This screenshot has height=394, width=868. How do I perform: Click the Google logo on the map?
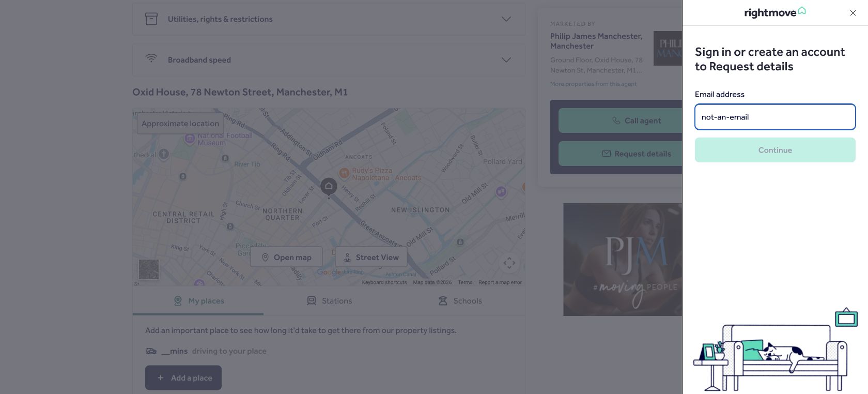(329, 272)
